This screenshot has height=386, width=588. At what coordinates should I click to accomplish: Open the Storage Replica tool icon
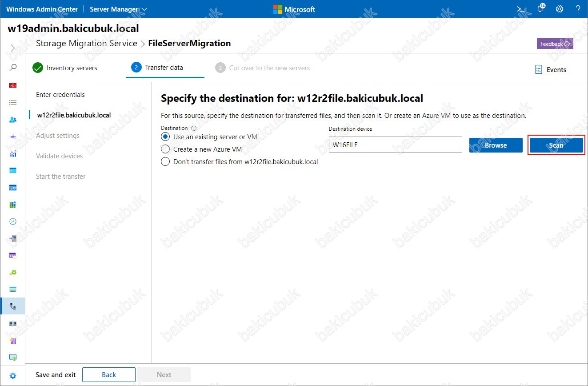13,323
